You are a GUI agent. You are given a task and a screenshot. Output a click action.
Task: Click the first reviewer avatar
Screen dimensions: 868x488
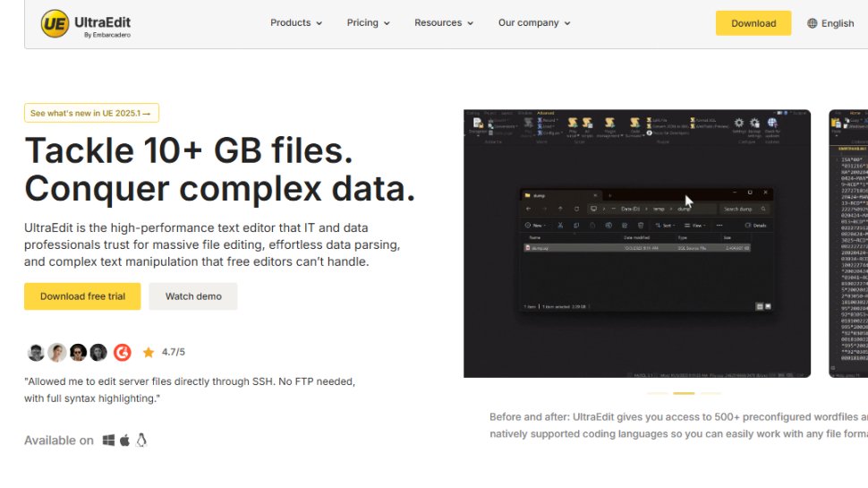36,352
